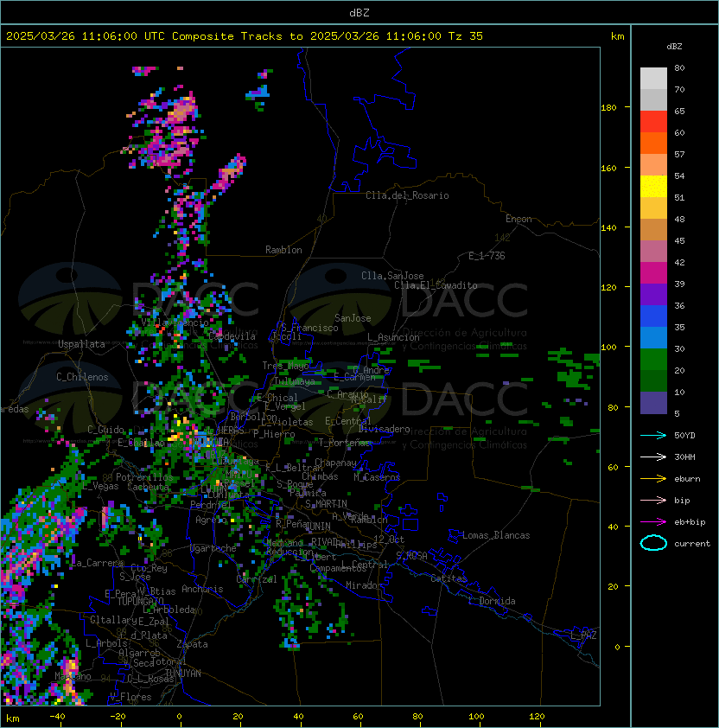
Task: Click the Mirador place label
Action: click(x=364, y=585)
